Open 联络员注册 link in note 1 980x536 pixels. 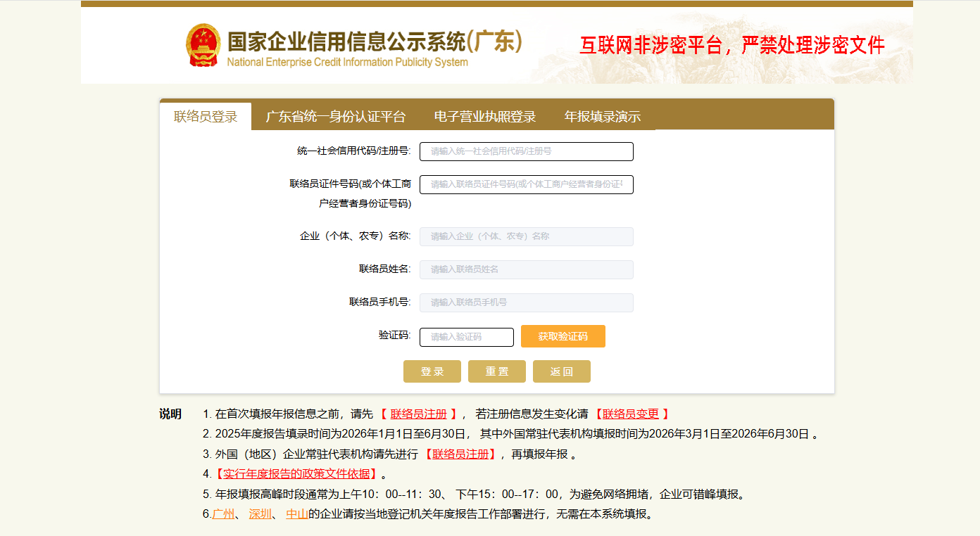click(x=419, y=414)
